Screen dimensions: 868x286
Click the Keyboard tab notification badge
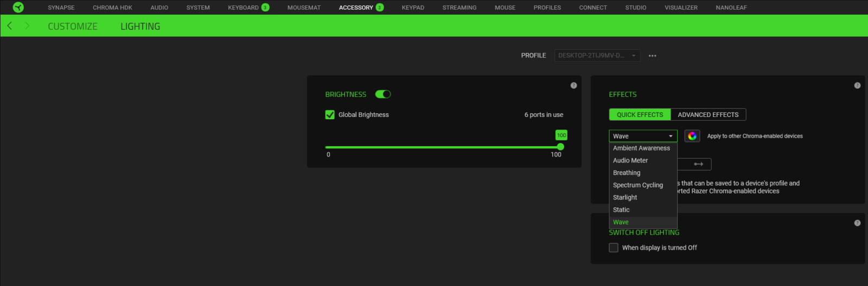(265, 8)
